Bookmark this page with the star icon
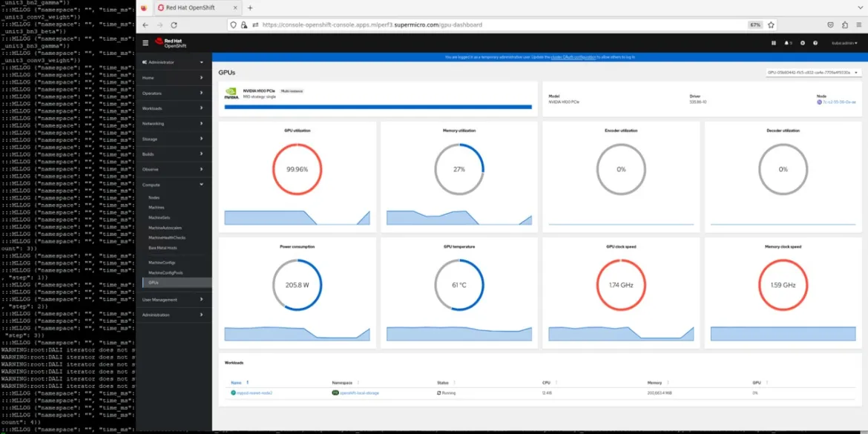Viewport: 868px width, 434px height. 771,25
